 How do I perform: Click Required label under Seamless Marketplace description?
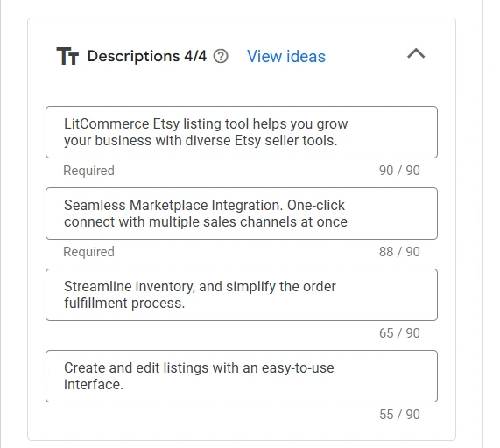tap(88, 252)
